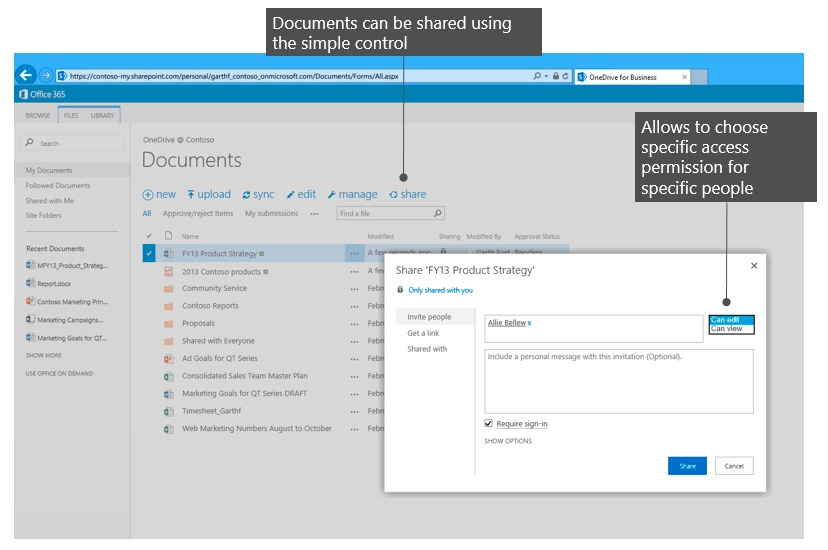Select My submissions view
This screenshot has height=550, width=828.
click(271, 213)
